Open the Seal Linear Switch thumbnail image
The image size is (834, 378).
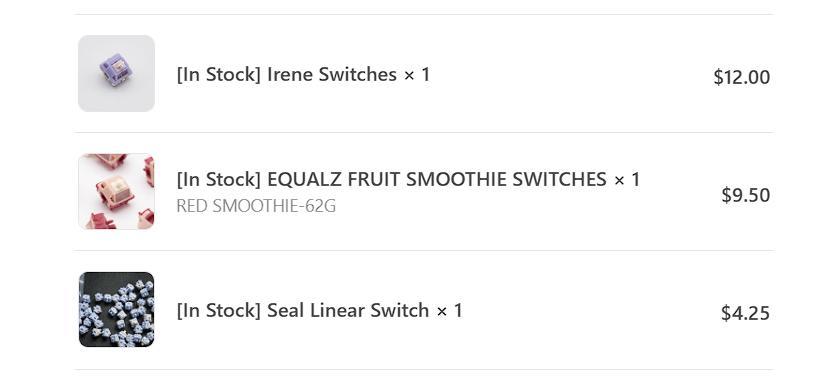point(116,309)
